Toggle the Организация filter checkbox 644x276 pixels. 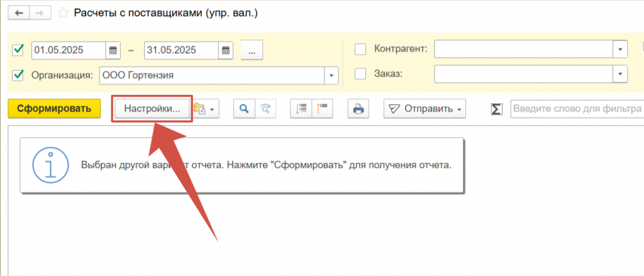[x=18, y=75]
